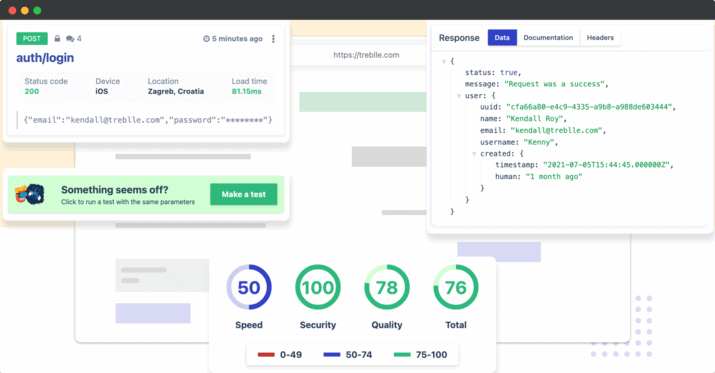This screenshot has width=715, height=373.
Task: Click the lock icon beside POST badge
Action: point(57,39)
